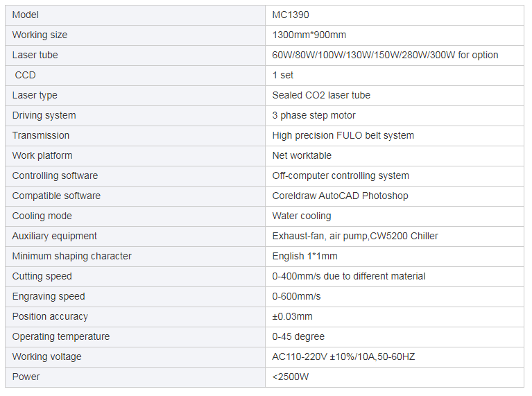
Task: Select the ±0.03mm position accuracy value
Action: click(292, 316)
